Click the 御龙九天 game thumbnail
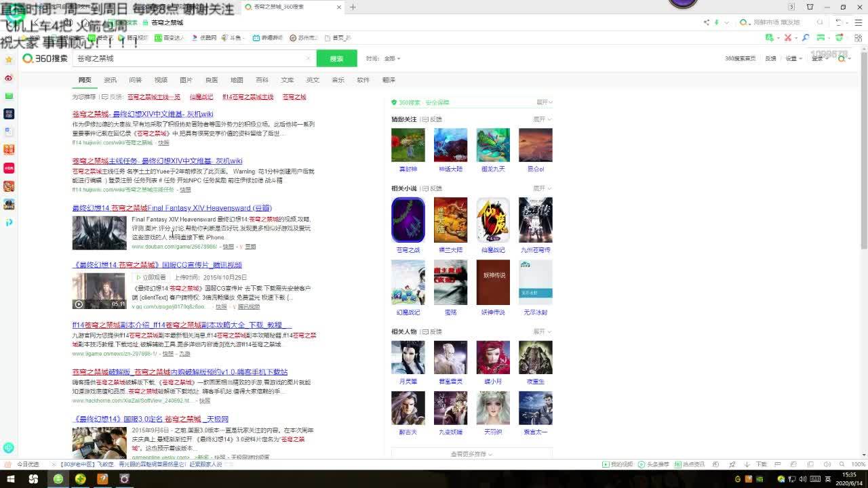Image resolution: width=868 pixels, height=488 pixels. click(x=493, y=145)
